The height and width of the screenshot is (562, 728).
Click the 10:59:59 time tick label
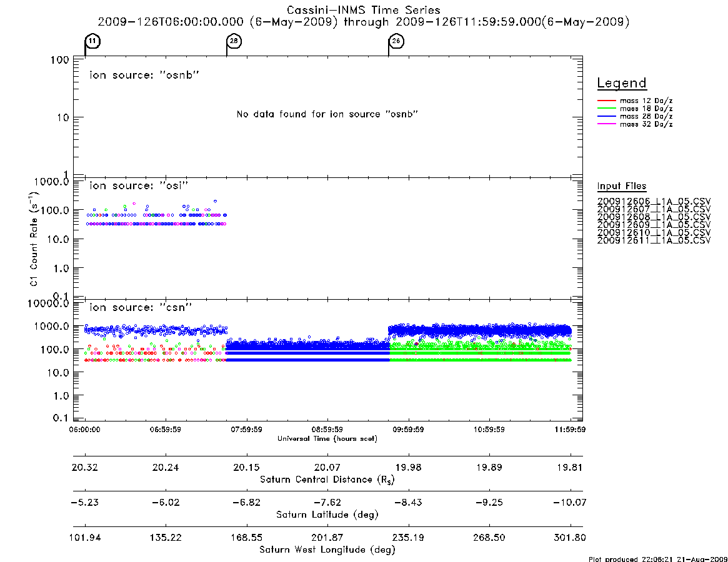pyautogui.click(x=489, y=430)
